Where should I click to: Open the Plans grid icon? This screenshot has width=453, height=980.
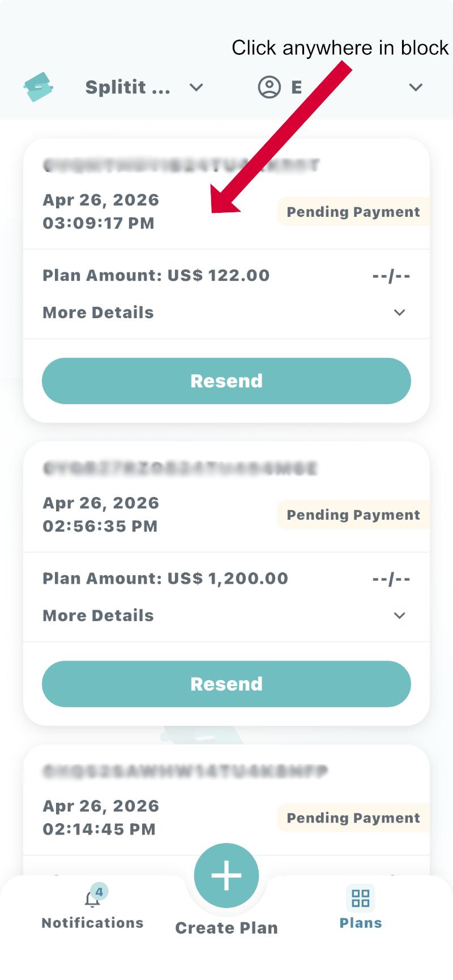pyautogui.click(x=361, y=898)
